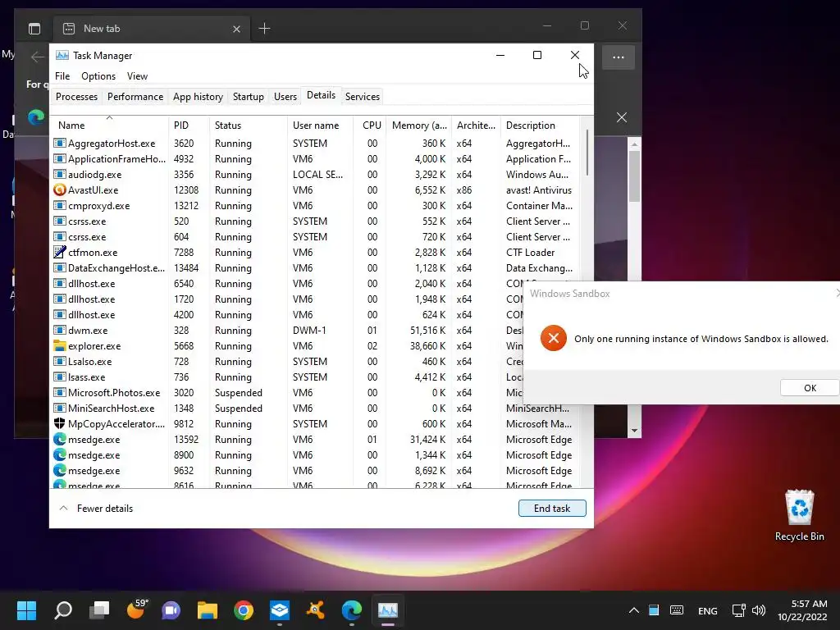Switch to the Processes tab
840x630 pixels.
pos(76,97)
